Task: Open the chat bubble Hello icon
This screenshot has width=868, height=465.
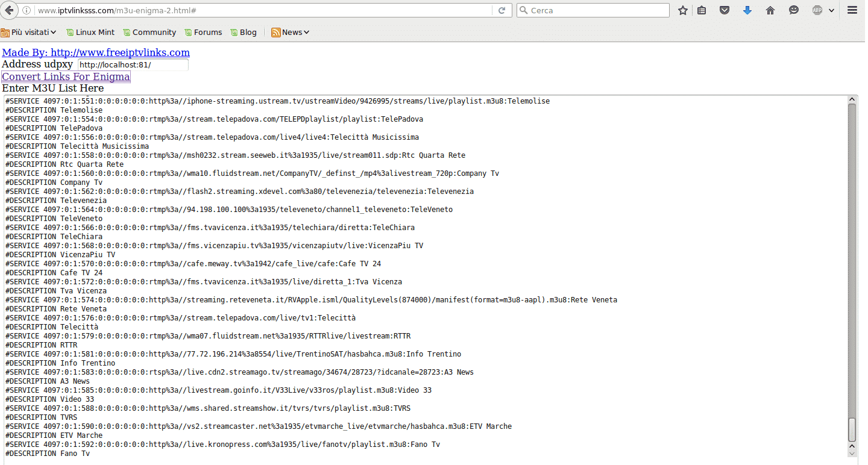Action: (794, 10)
